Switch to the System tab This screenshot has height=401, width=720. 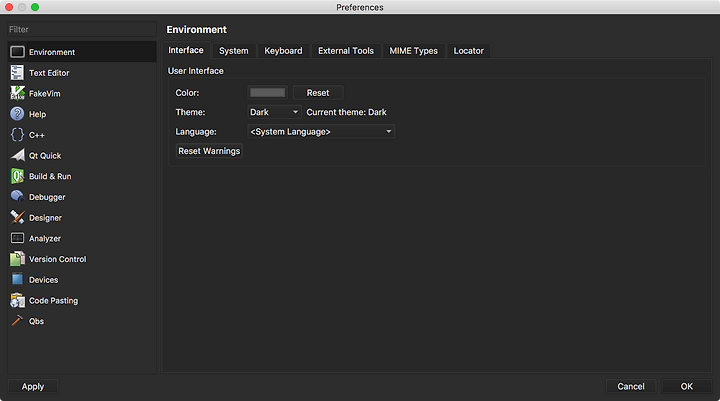233,51
